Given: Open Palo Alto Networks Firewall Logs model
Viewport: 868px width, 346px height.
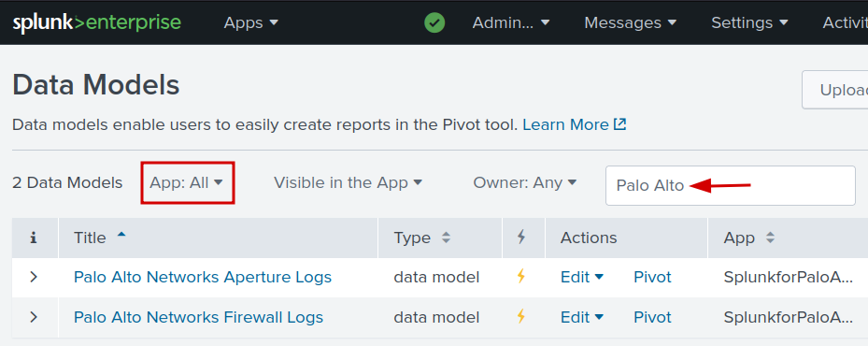Looking at the screenshot, I should click(x=198, y=317).
